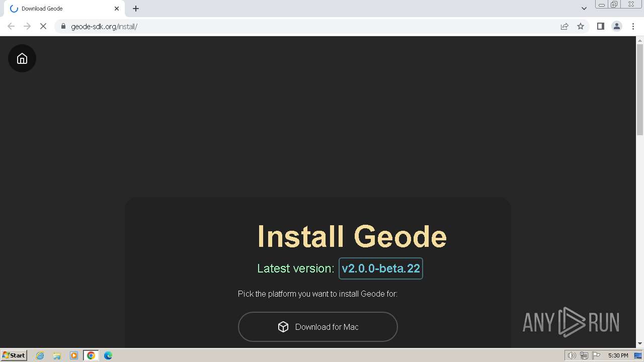Open Action Center flag icon
The height and width of the screenshot is (362, 644).
(x=596, y=355)
